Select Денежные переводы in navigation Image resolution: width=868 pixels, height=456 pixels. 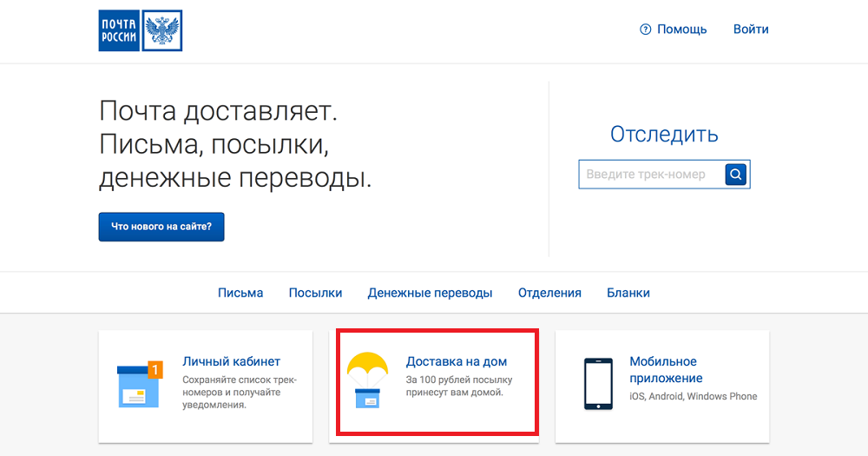point(430,293)
